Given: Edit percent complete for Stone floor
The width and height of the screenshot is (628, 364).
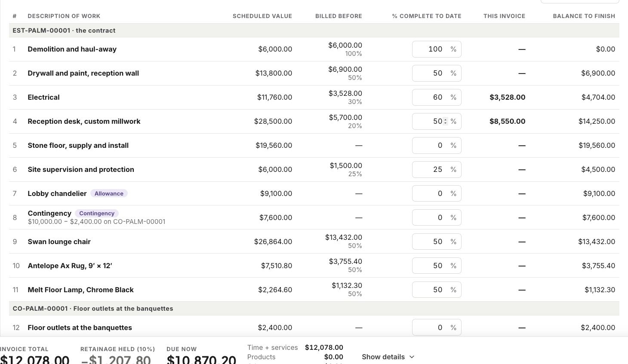Looking at the screenshot, I should coord(437,145).
